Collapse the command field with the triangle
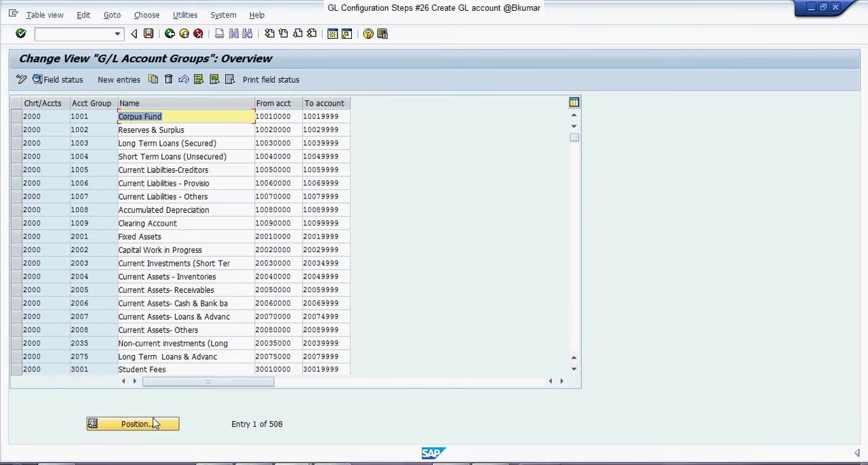Image resolution: width=868 pixels, height=465 pixels. 134,34
